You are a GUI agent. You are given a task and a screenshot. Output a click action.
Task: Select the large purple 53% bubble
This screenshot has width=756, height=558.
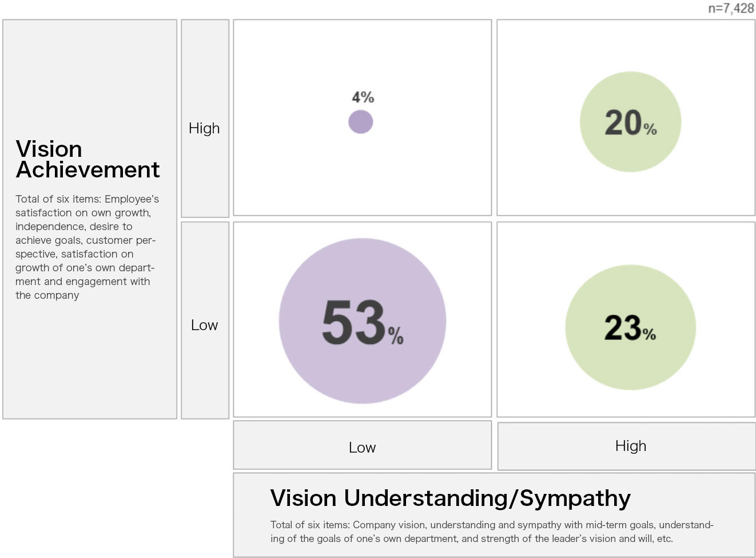pos(363,321)
